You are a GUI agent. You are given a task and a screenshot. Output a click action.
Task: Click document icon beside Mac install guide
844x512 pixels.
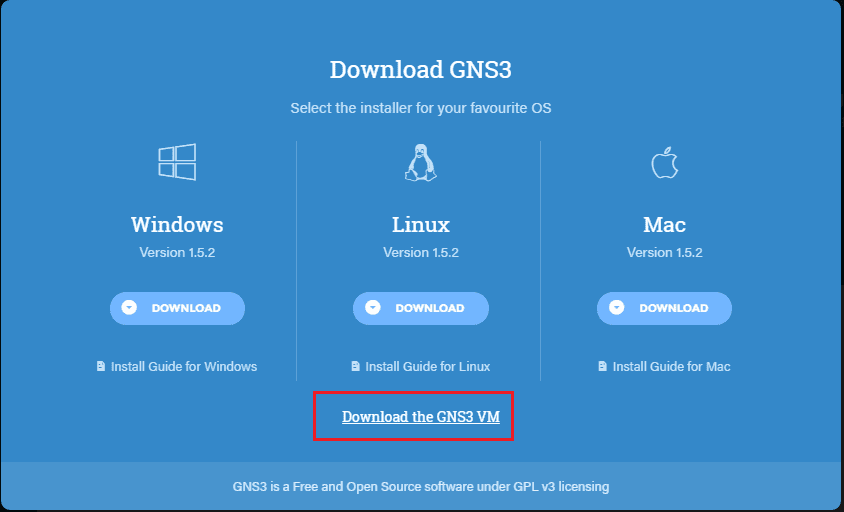click(x=603, y=366)
